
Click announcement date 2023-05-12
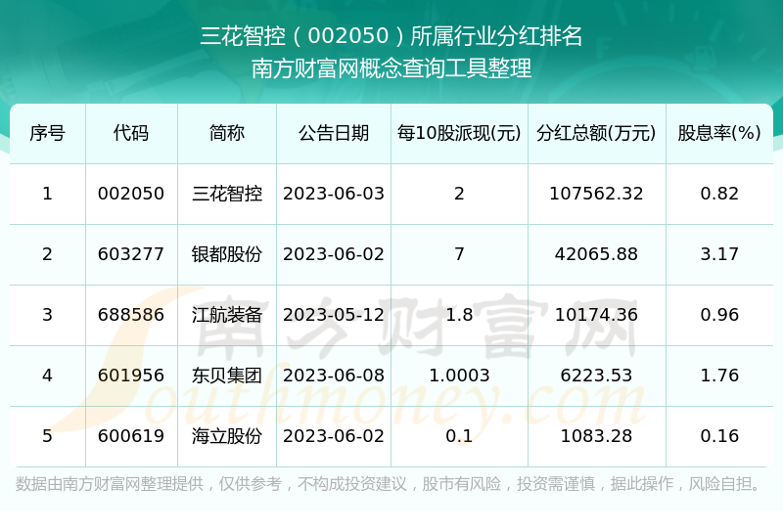pyautogui.click(x=334, y=315)
